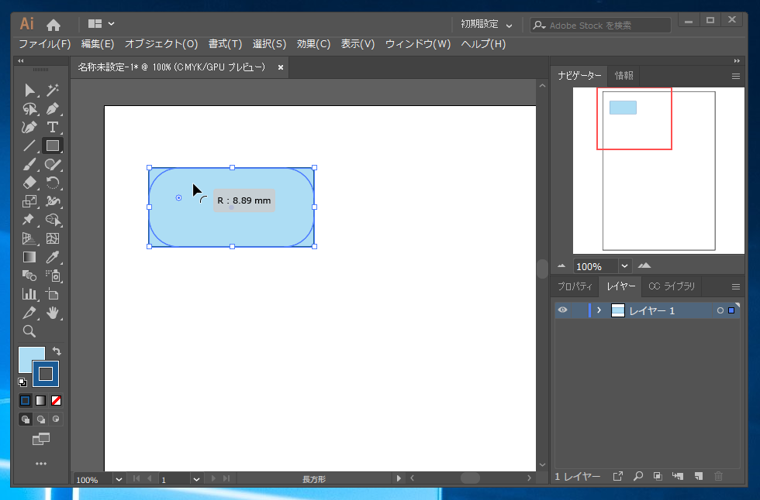
Task: Select the Magic Wand tool
Action: tap(52, 91)
